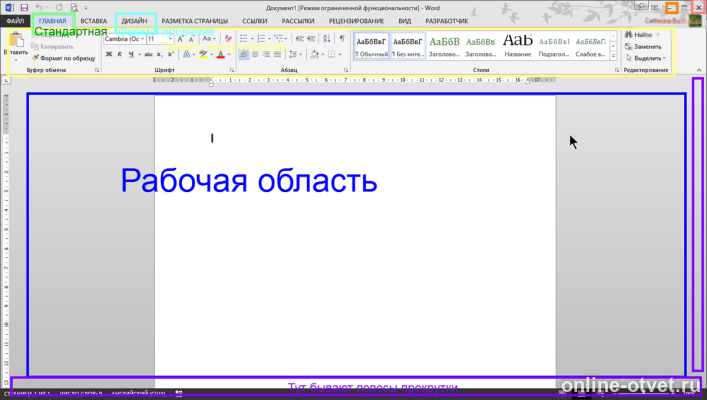Click the text effects A icon

(x=186, y=55)
